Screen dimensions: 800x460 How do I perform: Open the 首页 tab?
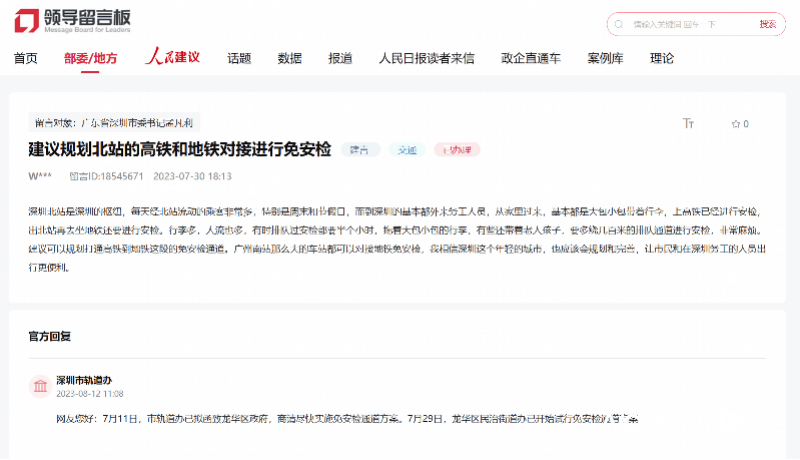point(26,59)
